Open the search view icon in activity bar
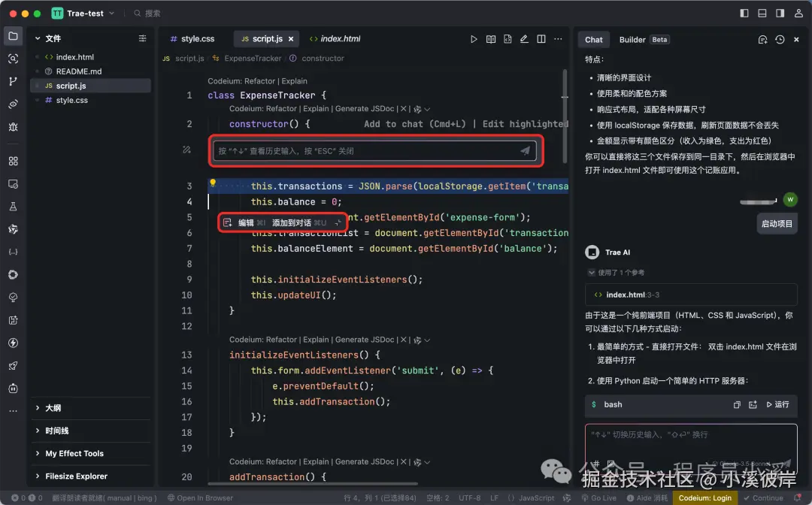 (x=13, y=59)
